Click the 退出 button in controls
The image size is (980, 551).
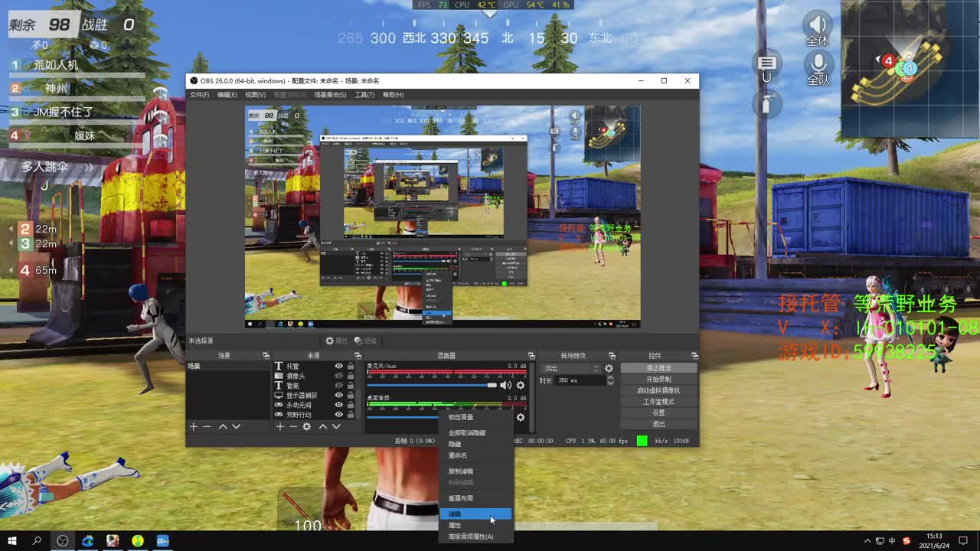pos(658,424)
